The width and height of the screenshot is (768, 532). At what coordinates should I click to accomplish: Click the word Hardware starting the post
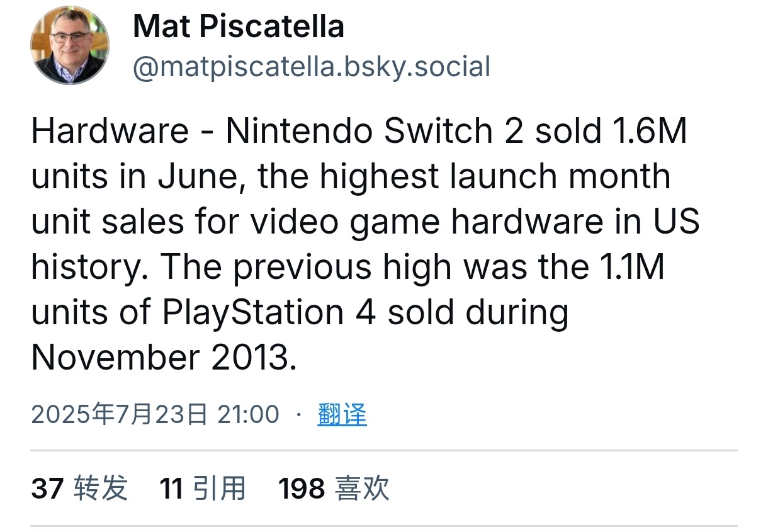pos(110,131)
